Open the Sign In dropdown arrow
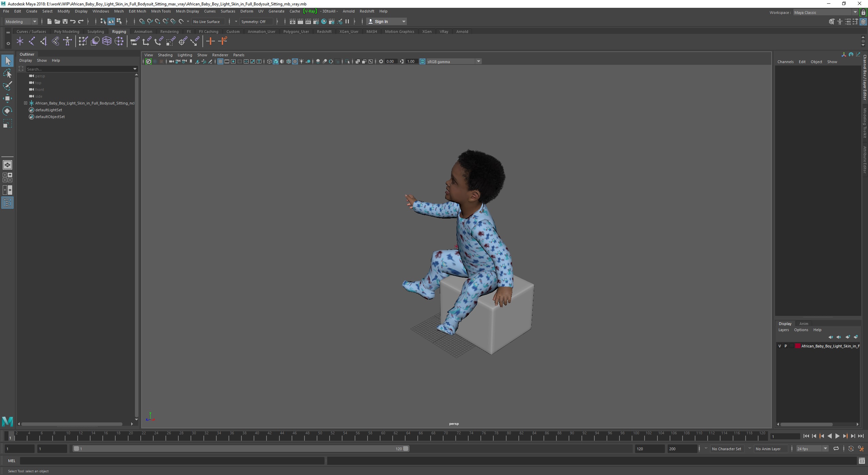 (403, 21)
